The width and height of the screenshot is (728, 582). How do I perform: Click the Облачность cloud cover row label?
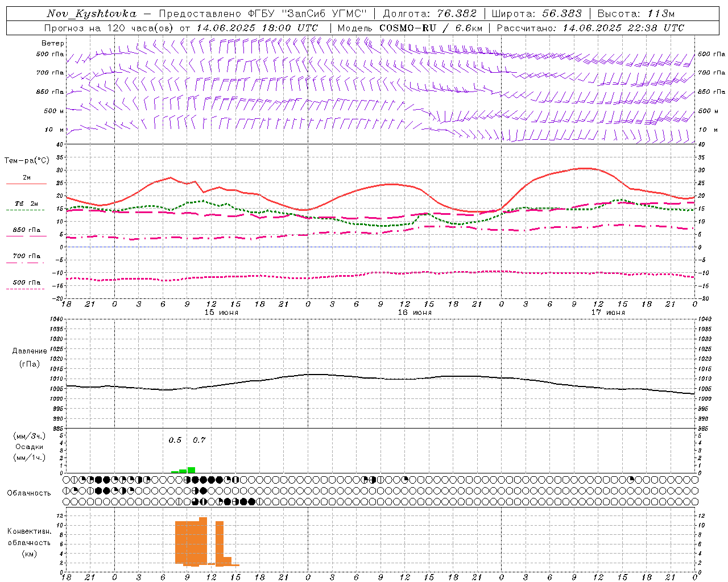(29, 493)
